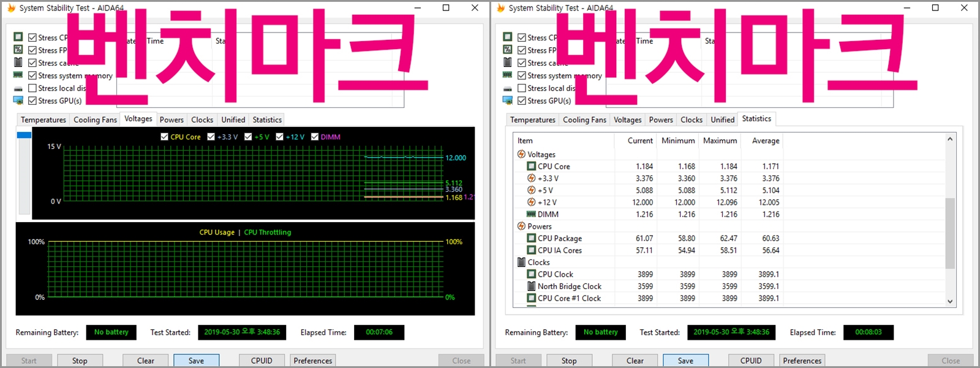The width and height of the screenshot is (980, 368).
Task: Click GPU monitor icon in left window
Action: 18,101
